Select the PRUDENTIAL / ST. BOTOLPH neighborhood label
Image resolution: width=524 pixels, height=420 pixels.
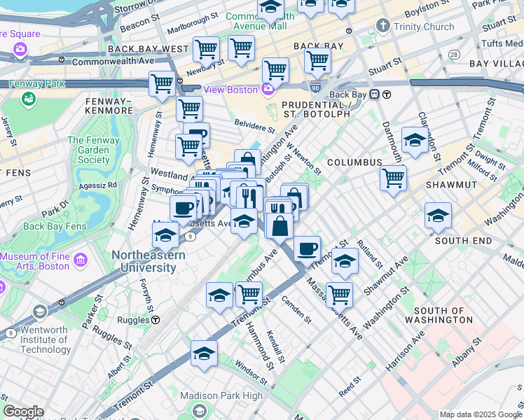pyautogui.click(x=316, y=109)
